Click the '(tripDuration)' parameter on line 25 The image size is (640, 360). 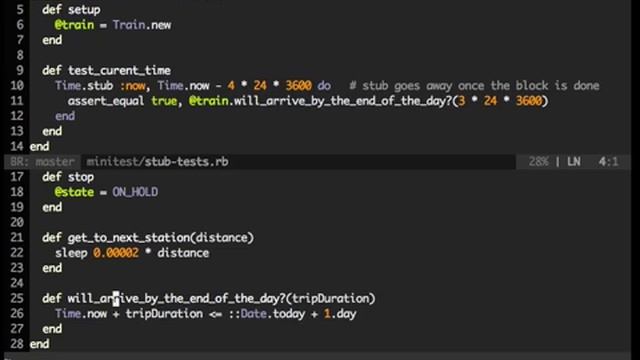coord(331,298)
